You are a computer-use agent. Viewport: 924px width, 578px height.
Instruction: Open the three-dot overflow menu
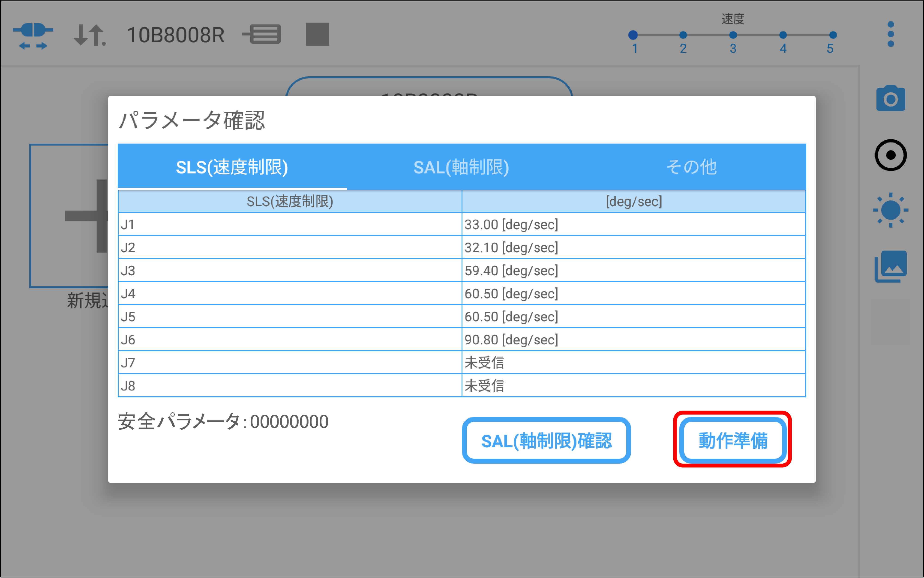(x=891, y=34)
